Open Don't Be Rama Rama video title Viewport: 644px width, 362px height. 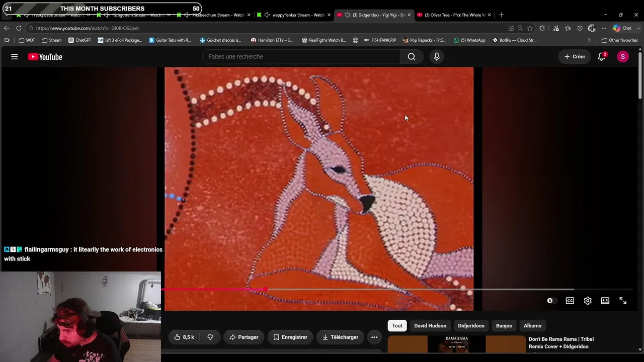click(561, 343)
